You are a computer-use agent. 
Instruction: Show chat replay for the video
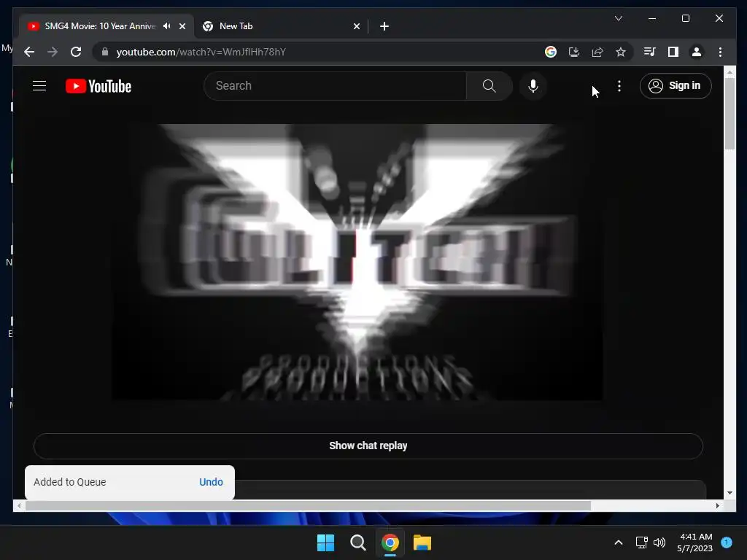(368, 446)
